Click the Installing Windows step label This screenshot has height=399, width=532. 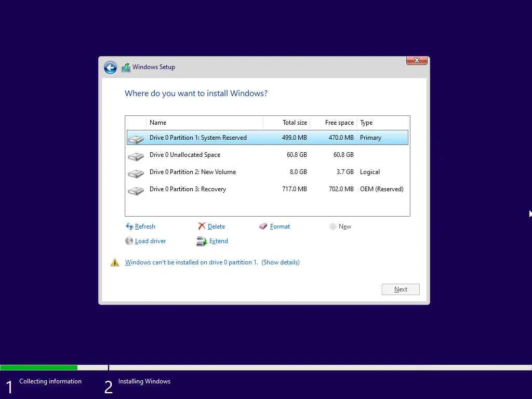tap(144, 381)
